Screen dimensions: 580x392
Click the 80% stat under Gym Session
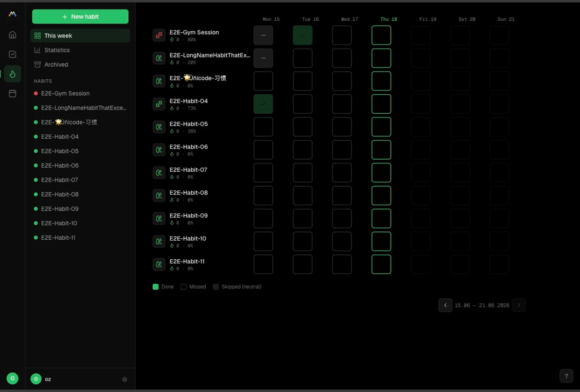point(192,40)
